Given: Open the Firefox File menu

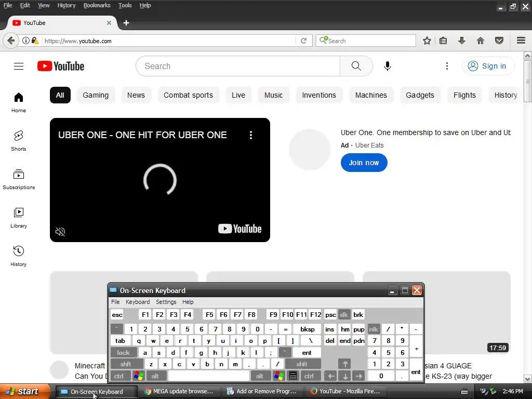Looking at the screenshot, I should (x=8, y=5).
